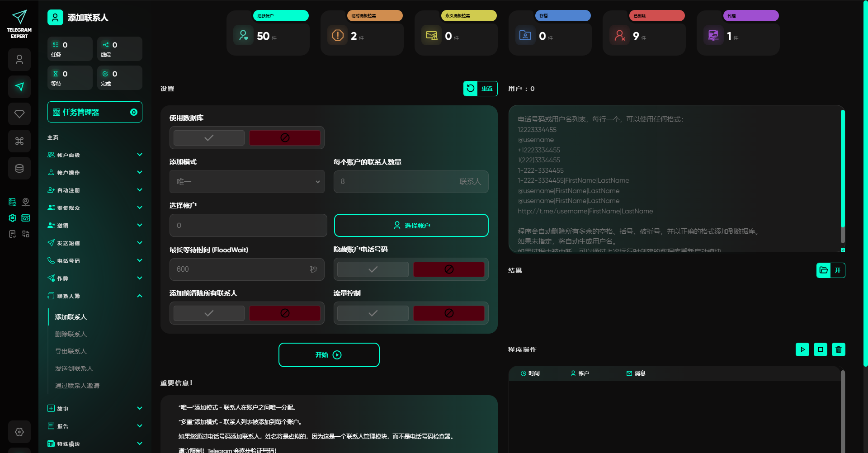Click the 选择帐户 button
868x453 pixels.
pyautogui.click(x=411, y=226)
